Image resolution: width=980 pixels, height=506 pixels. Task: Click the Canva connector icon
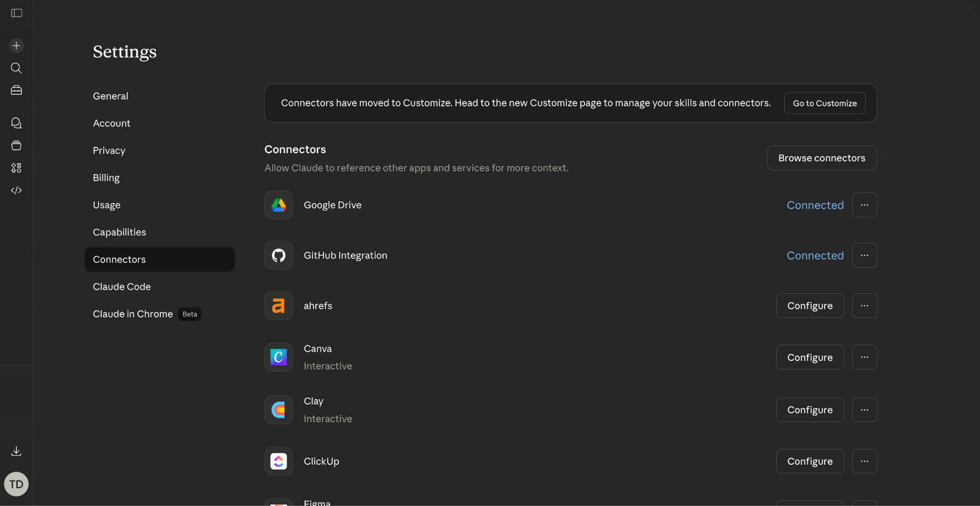click(278, 357)
